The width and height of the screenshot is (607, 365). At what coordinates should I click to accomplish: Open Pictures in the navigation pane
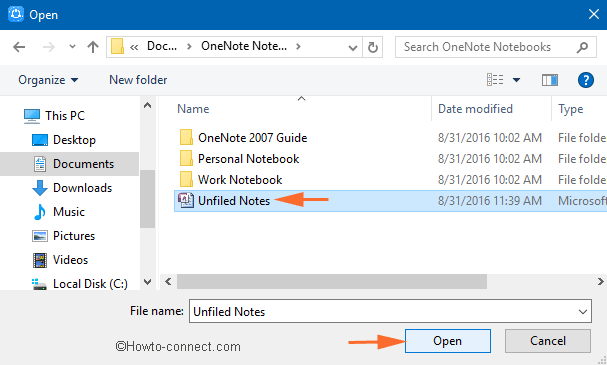[x=74, y=236]
